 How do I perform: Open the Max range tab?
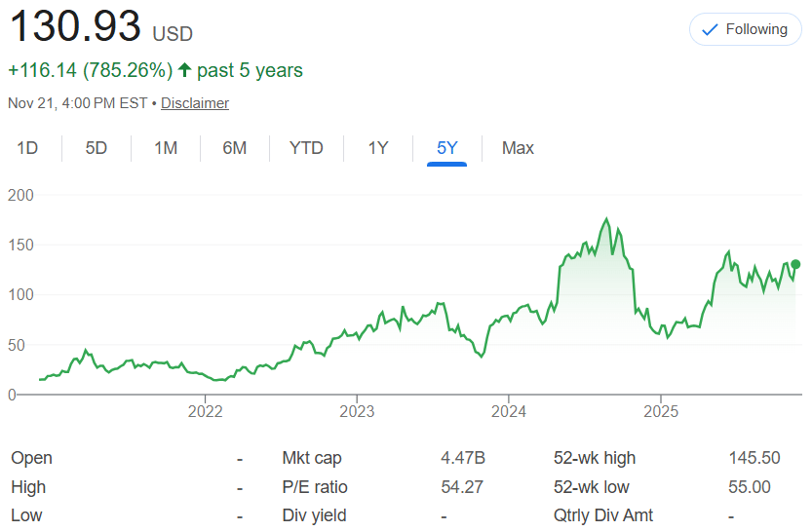point(518,148)
